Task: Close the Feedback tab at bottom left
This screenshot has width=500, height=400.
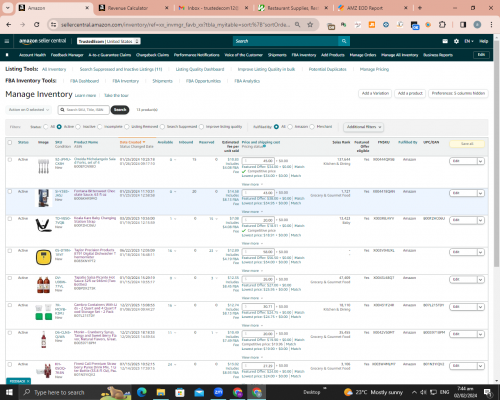Action: (x=28, y=381)
